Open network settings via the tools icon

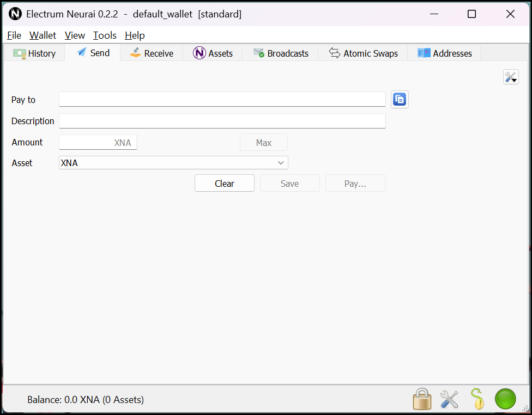[449, 399]
